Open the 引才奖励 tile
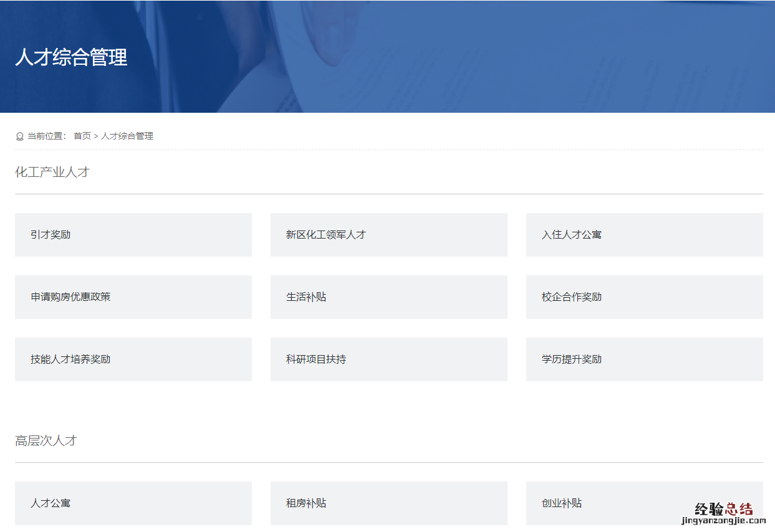The image size is (775, 532). [133, 235]
